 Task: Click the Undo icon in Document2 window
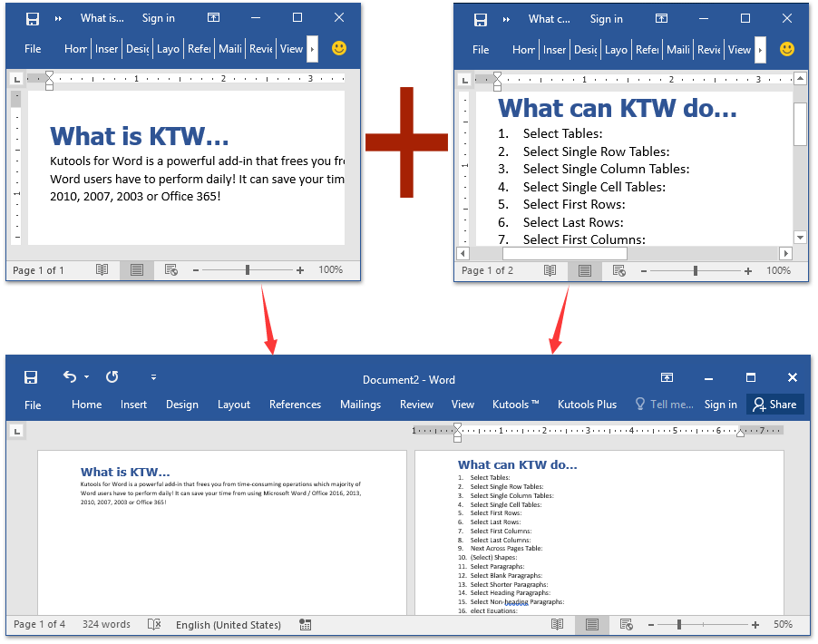click(x=70, y=376)
